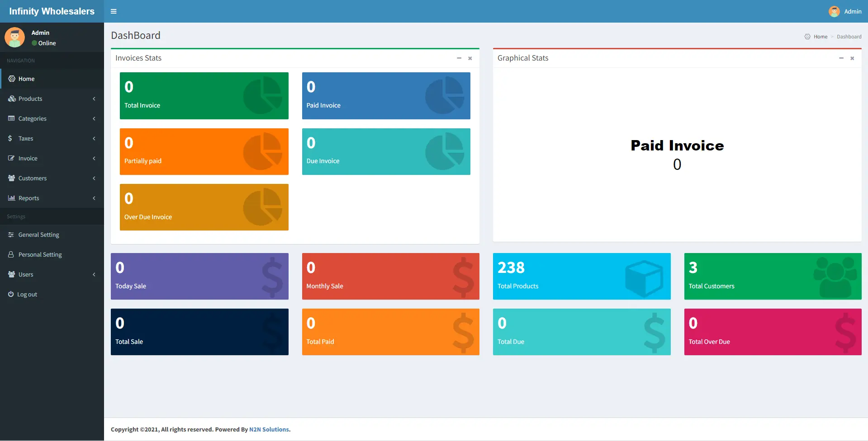This screenshot has height=441, width=868.
Task: Click the Invoice edit icon in sidebar
Action: pos(11,158)
